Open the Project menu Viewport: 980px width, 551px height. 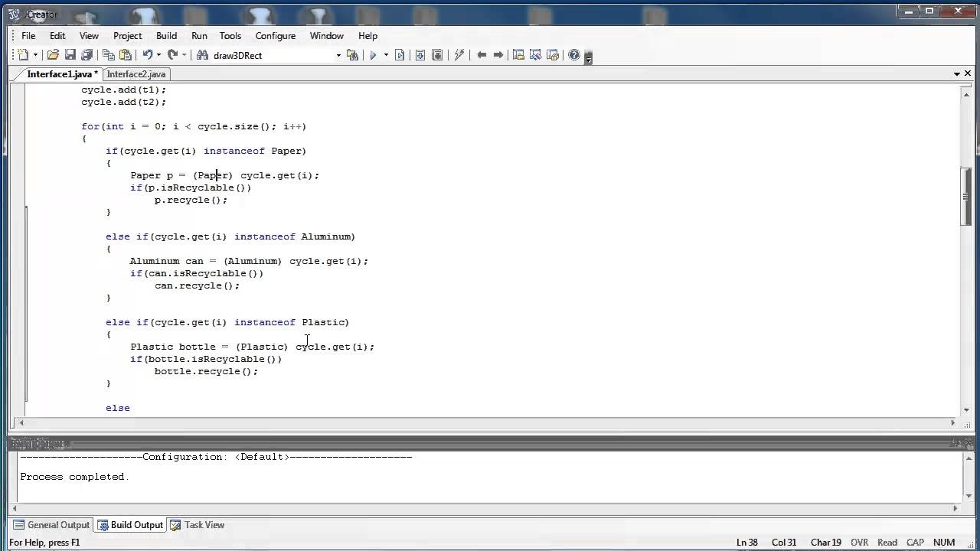pos(127,36)
